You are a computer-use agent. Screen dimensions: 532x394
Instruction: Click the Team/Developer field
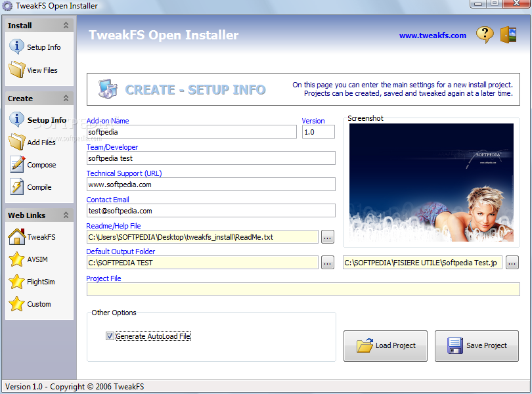211,158
